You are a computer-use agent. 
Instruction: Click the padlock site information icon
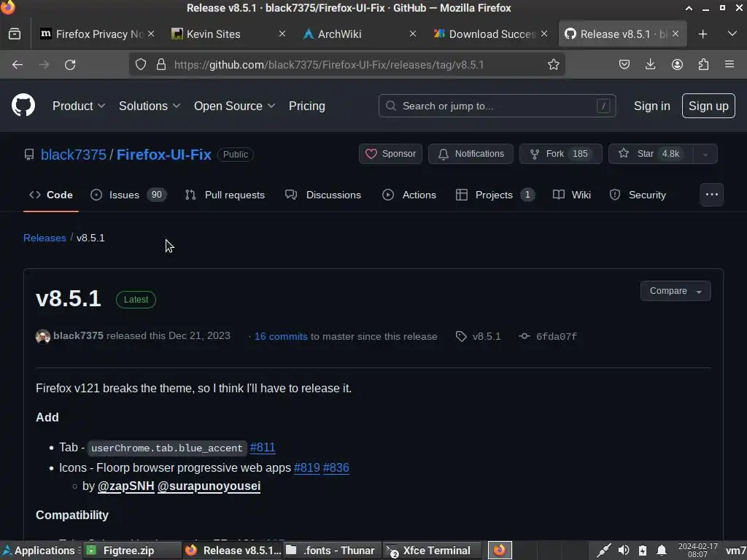161,64
